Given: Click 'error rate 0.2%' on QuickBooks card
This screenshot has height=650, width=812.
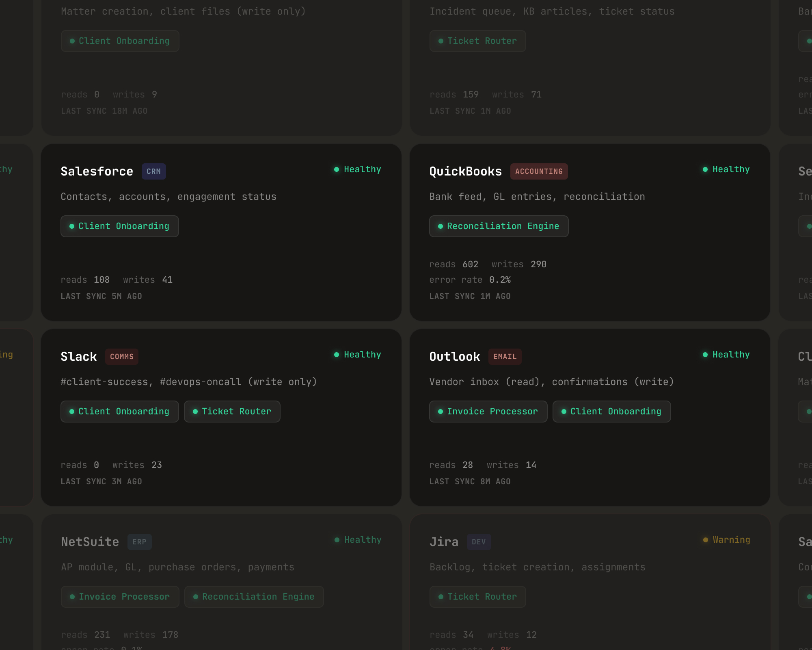Looking at the screenshot, I should pyautogui.click(x=470, y=280).
